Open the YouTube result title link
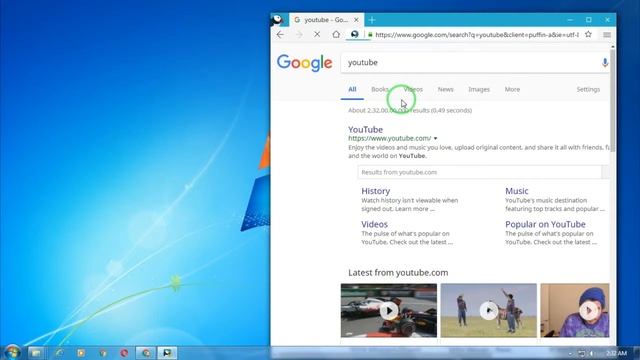 365,129
